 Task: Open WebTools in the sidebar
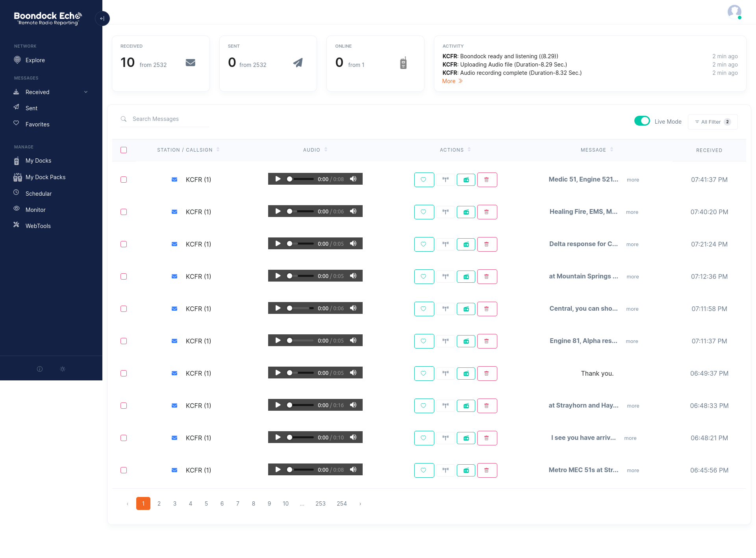pyautogui.click(x=38, y=226)
